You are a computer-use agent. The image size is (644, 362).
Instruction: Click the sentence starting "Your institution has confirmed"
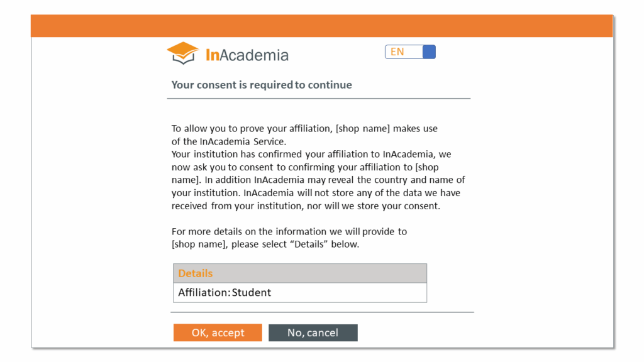coord(311,154)
